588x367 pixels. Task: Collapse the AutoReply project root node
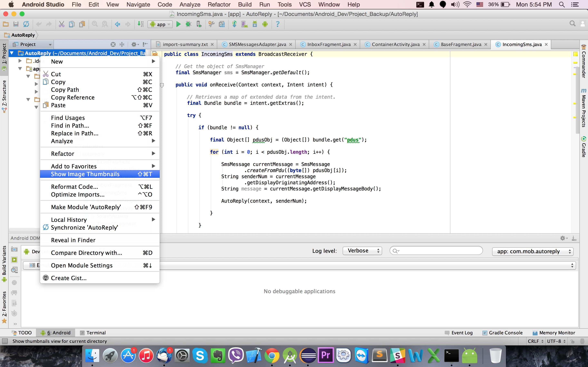tap(12, 53)
